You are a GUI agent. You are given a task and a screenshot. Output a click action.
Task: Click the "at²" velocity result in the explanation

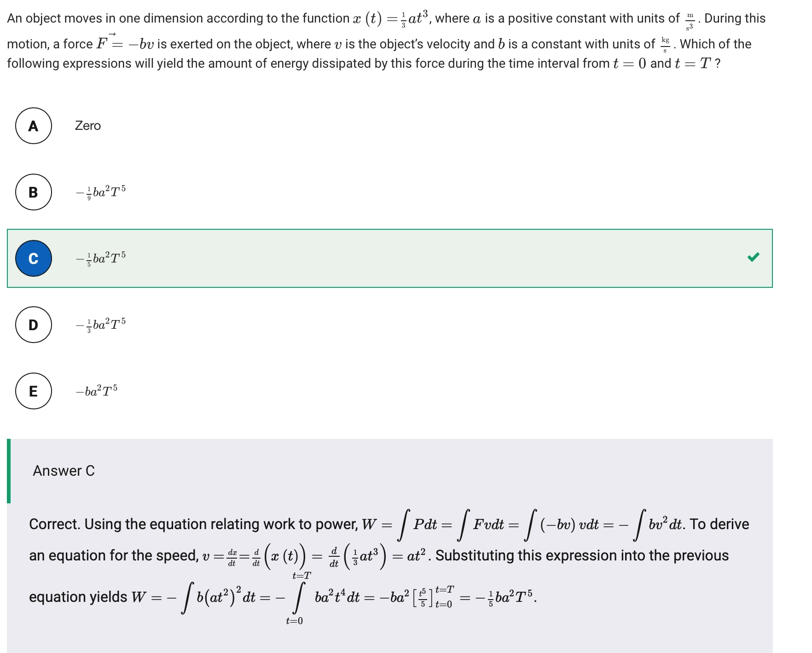[416, 555]
